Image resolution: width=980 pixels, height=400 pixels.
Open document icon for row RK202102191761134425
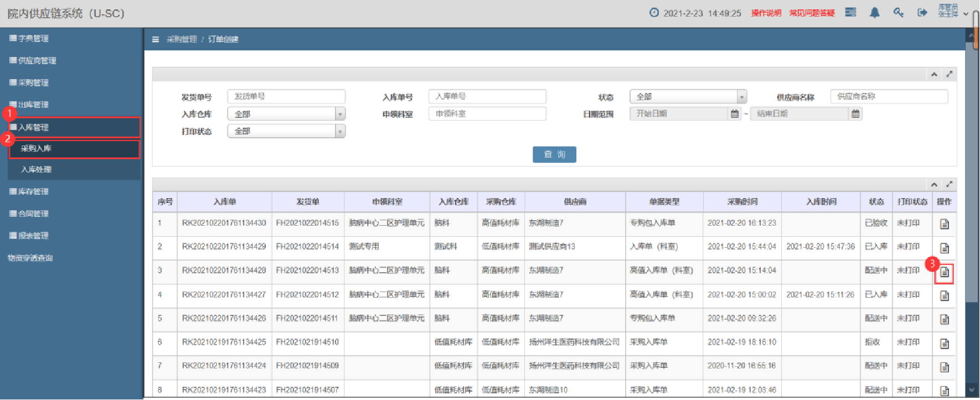click(x=945, y=344)
